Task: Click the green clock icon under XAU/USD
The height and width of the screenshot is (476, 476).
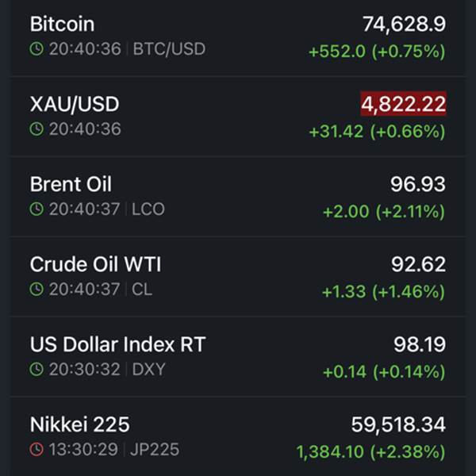Action: [36, 129]
